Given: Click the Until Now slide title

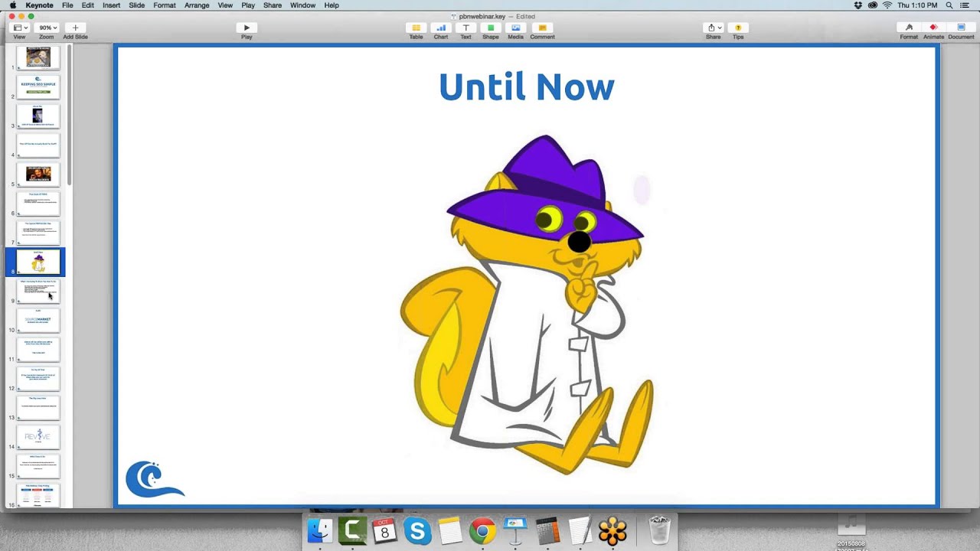Looking at the screenshot, I should click(x=526, y=87).
